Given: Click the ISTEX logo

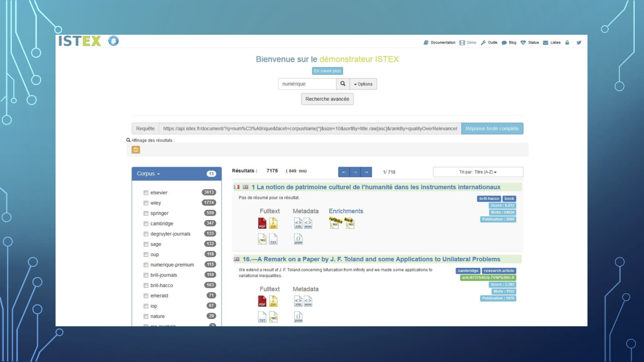Looking at the screenshot, I should pos(80,42).
